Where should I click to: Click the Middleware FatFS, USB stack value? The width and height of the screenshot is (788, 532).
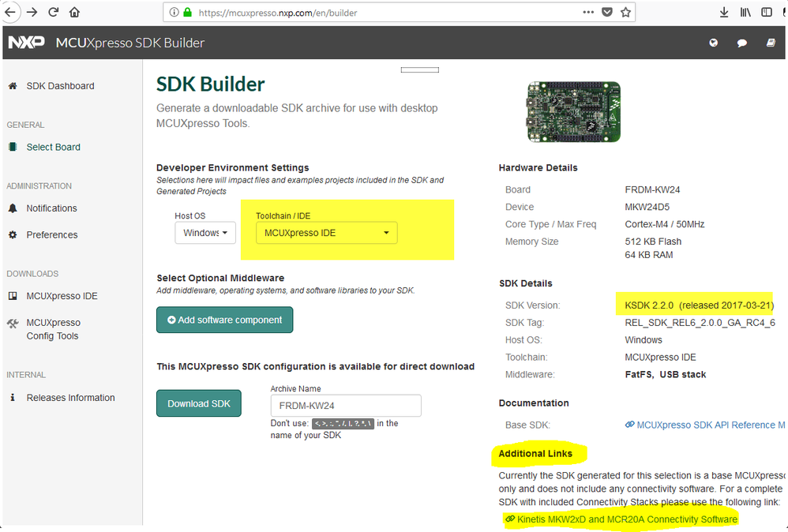click(x=666, y=374)
